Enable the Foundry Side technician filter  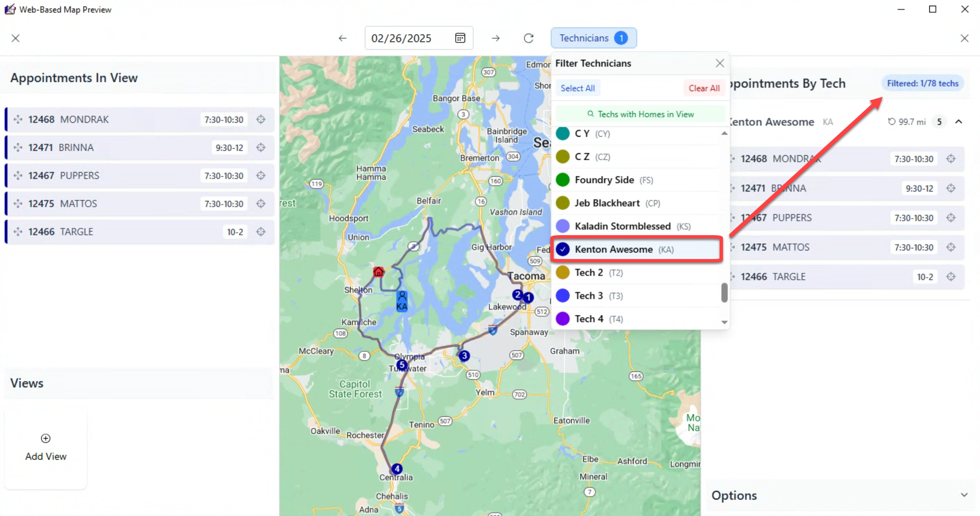click(x=563, y=180)
